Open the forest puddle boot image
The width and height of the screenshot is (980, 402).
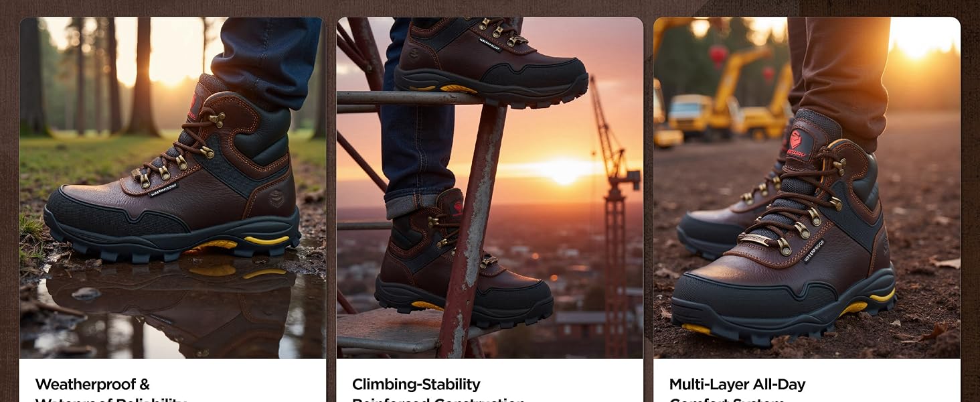(x=173, y=188)
